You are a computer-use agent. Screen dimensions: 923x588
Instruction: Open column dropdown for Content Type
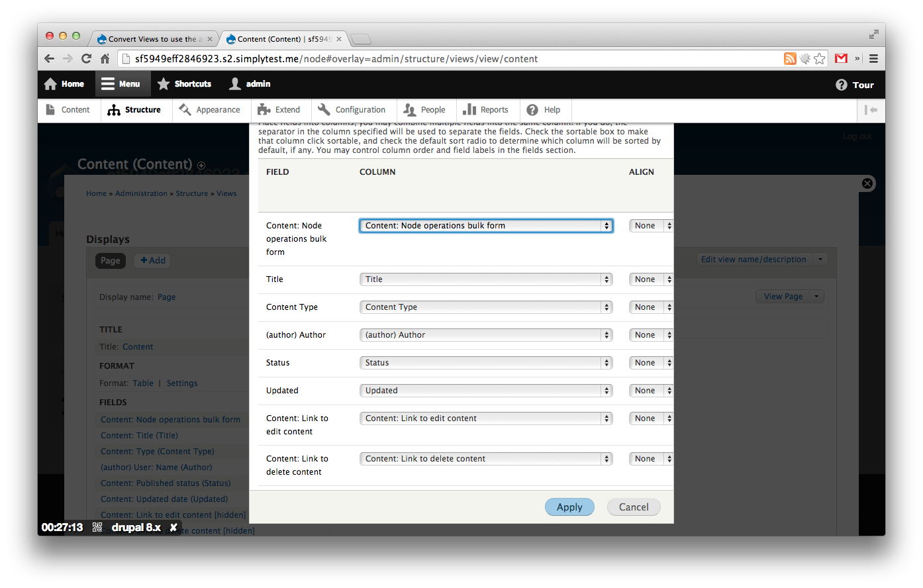486,307
